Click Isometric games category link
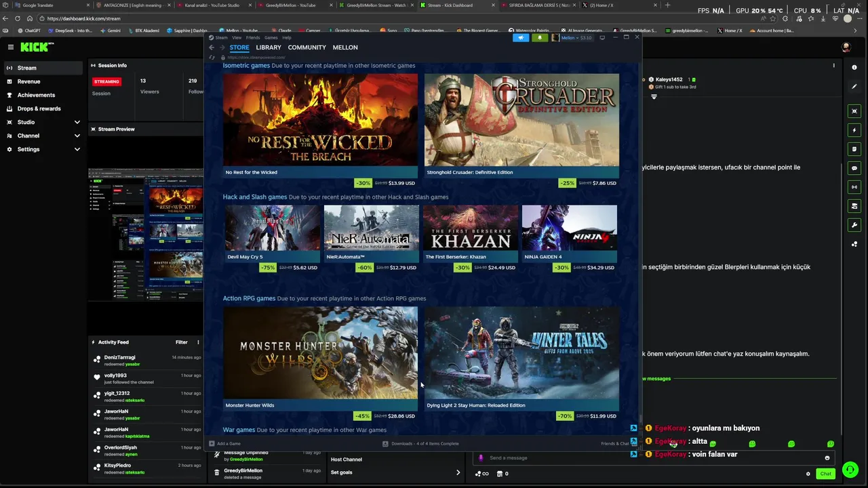 pyautogui.click(x=246, y=66)
